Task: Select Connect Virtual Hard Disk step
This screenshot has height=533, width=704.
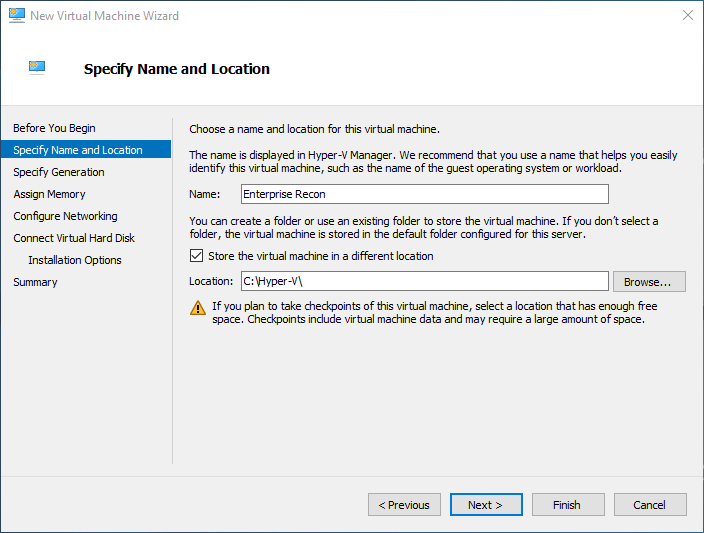Action: coord(74,238)
